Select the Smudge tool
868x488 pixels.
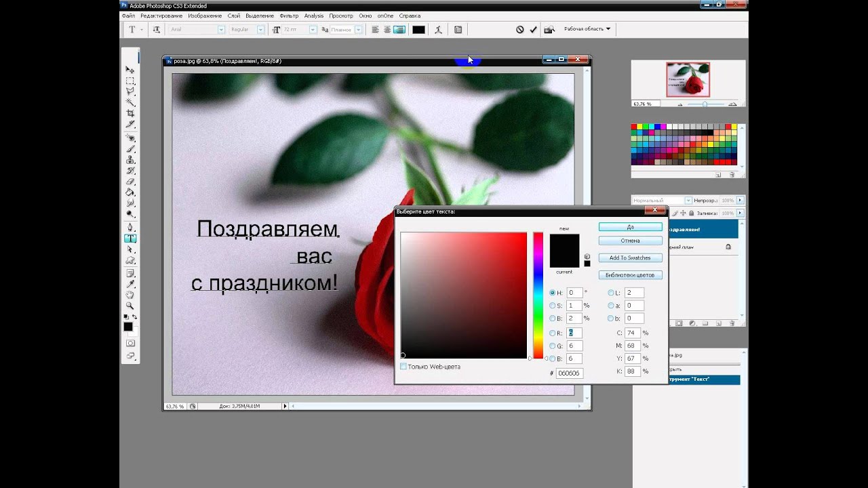pyautogui.click(x=130, y=203)
